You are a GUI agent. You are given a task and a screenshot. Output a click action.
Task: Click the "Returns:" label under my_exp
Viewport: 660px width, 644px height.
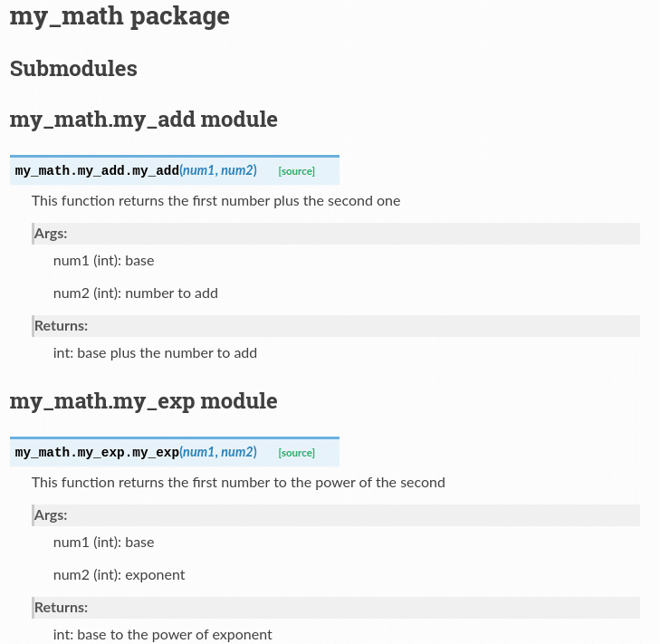(x=61, y=608)
